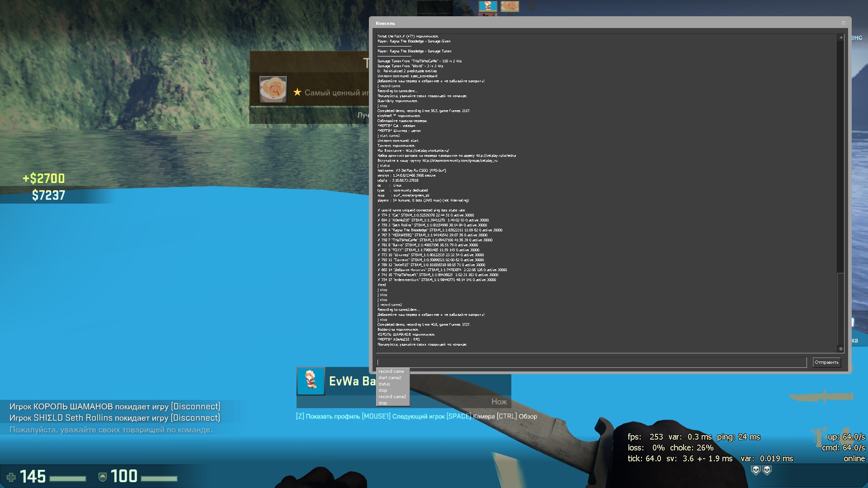Close the console window with its corner button
Image resolution: width=868 pixels, height=488 pixels.
[x=843, y=23]
